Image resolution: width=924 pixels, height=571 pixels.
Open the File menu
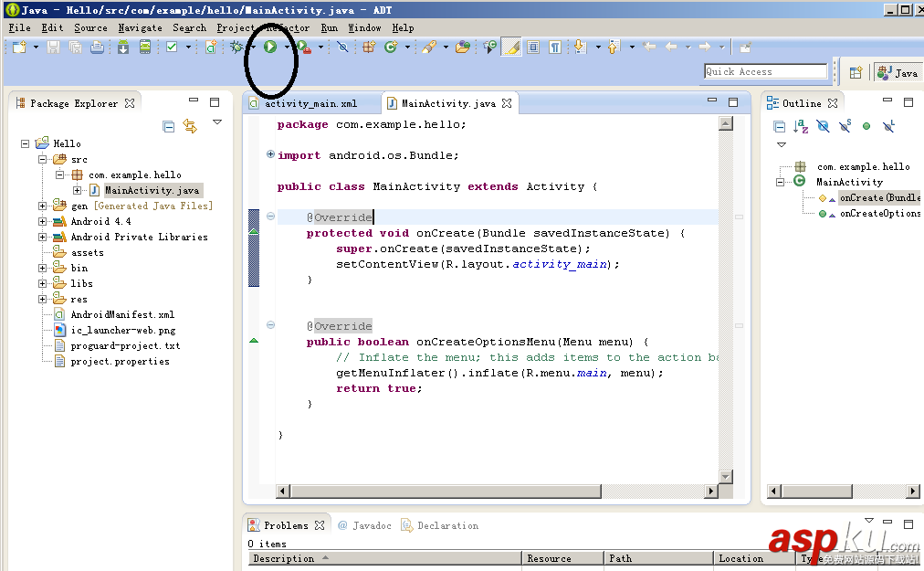(19, 27)
